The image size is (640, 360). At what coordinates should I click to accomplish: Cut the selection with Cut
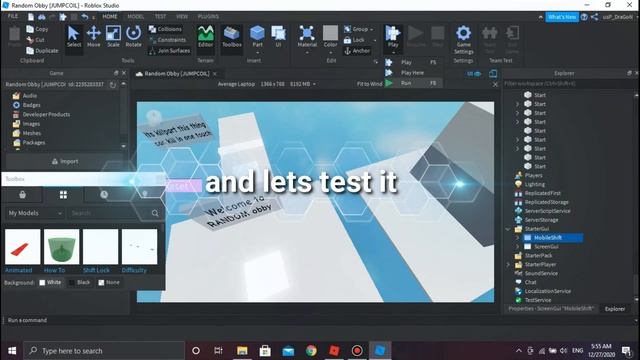tap(36, 40)
